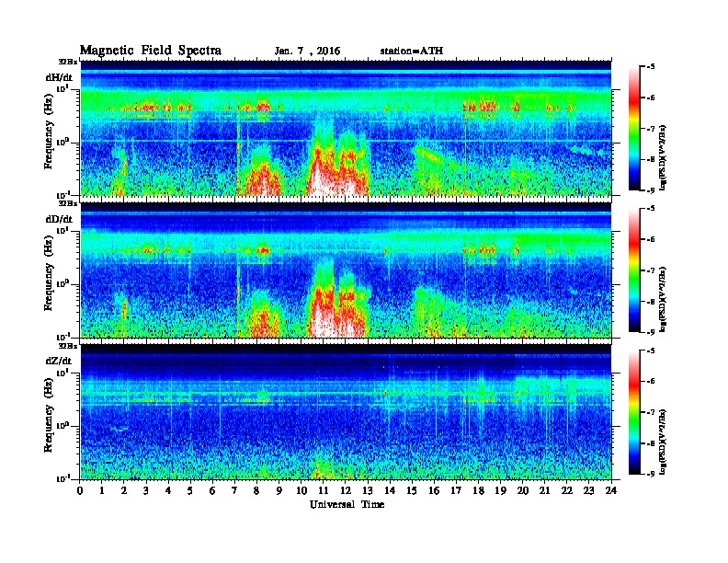Click hour "21" on the Universal Time axis

[544, 490]
